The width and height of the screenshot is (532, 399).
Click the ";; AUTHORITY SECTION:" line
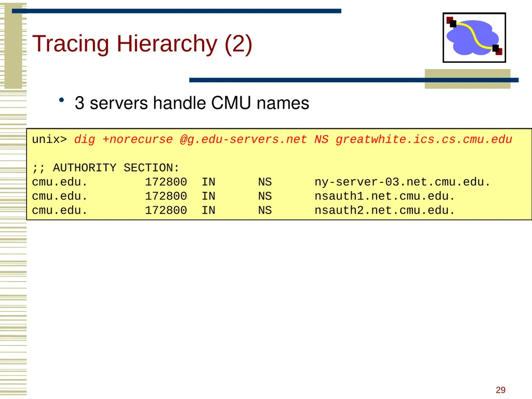tap(105, 168)
